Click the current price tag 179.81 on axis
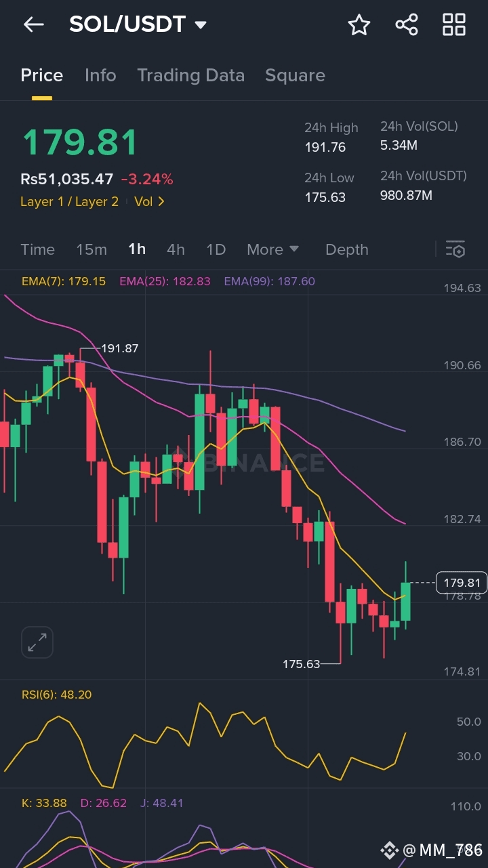This screenshot has height=868, width=488. coord(462,583)
